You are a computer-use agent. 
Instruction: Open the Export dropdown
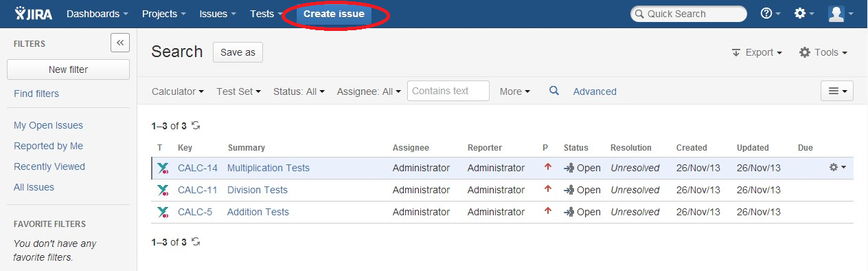pos(757,52)
